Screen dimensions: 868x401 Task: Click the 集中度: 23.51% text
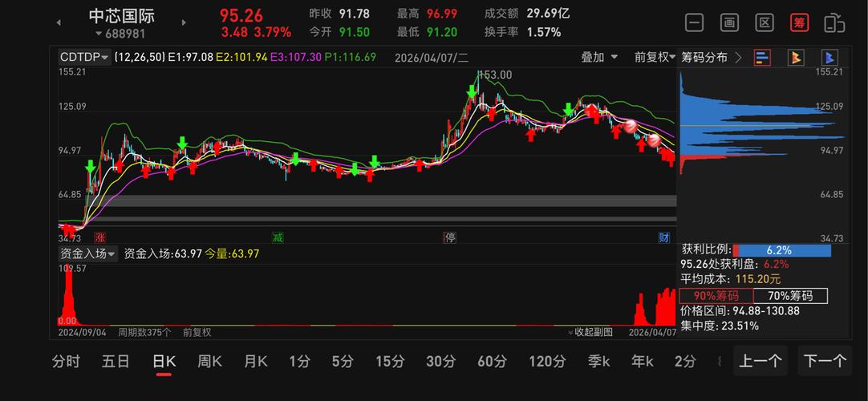click(720, 326)
